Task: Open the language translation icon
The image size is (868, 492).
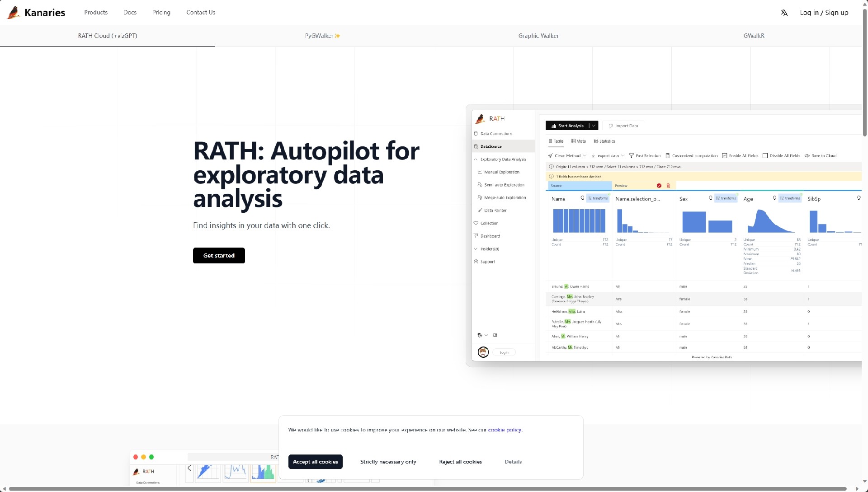Action: 784,13
